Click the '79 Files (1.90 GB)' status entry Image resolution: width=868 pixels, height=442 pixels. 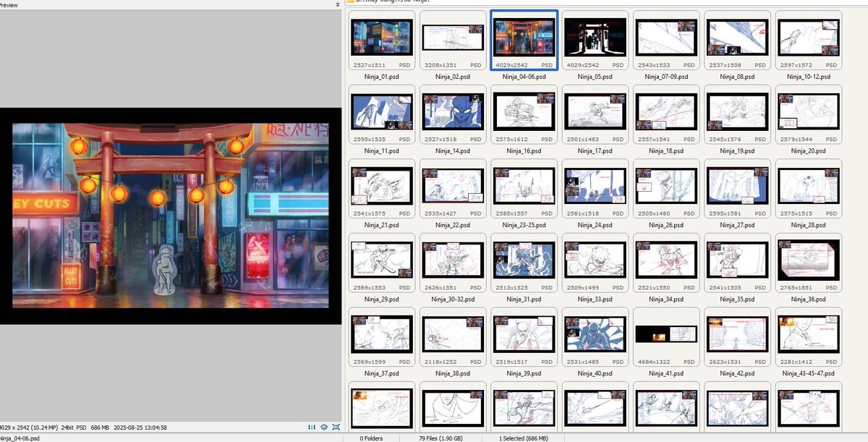point(441,438)
